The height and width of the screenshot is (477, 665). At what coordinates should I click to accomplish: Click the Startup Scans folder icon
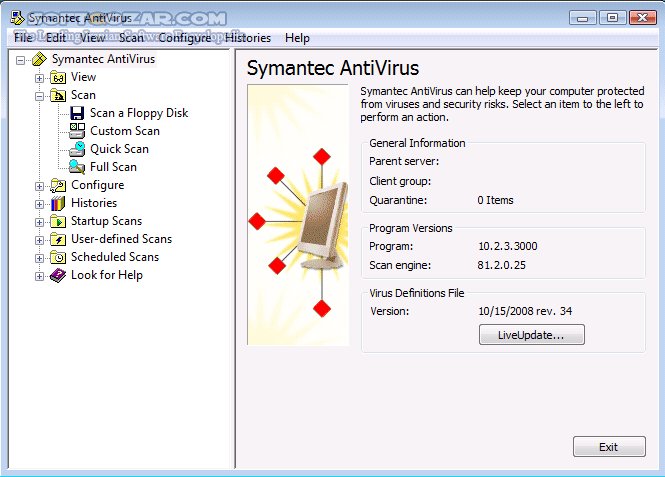[58, 221]
